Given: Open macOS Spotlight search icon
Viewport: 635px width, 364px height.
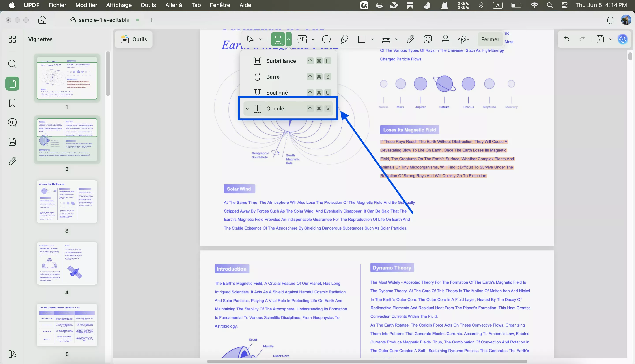Looking at the screenshot, I should click(x=549, y=5).
